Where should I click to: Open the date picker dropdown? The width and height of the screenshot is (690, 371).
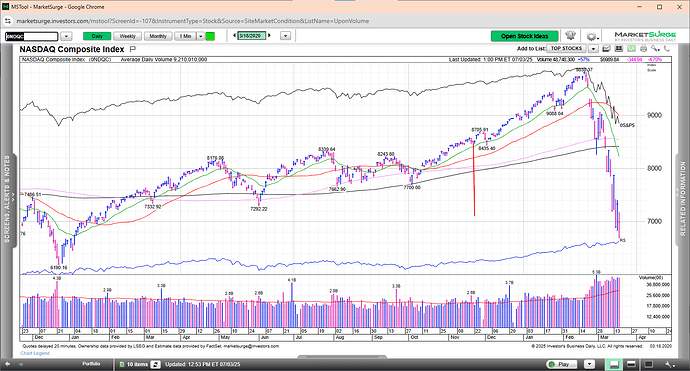pos(286,36)
